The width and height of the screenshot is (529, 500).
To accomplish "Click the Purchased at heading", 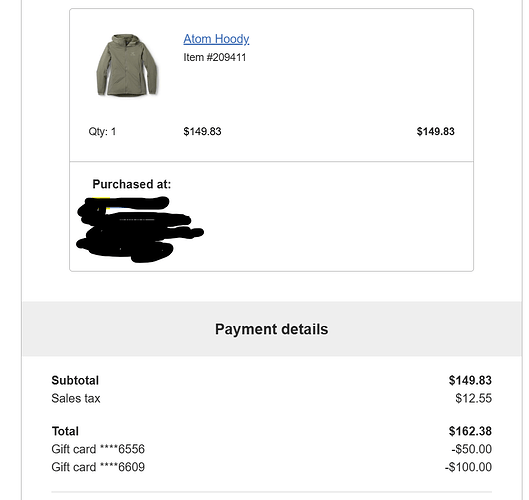I will (132, 184).
